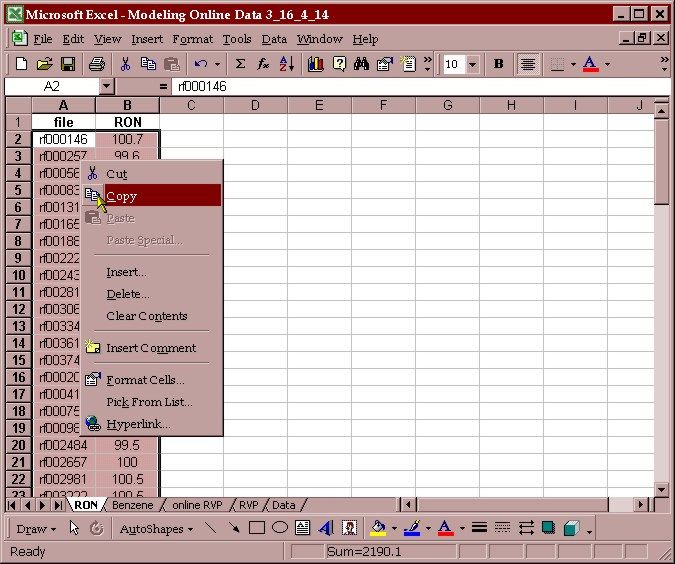The height and width of the screenshot is (564, 675).
Task: Select the Rectangle drawing tool
Action: (257, 528)
